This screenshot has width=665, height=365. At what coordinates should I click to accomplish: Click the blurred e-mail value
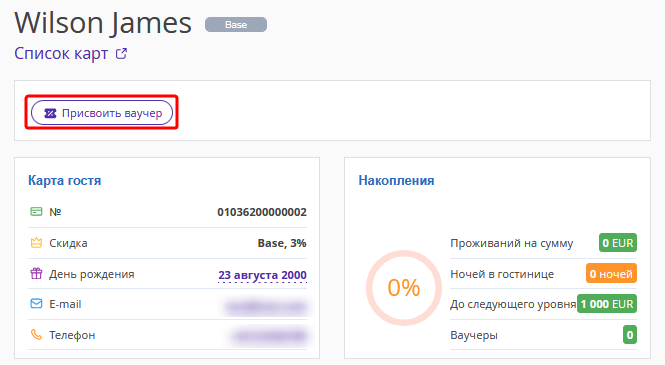pyautogui.click(x=266, y=306)
